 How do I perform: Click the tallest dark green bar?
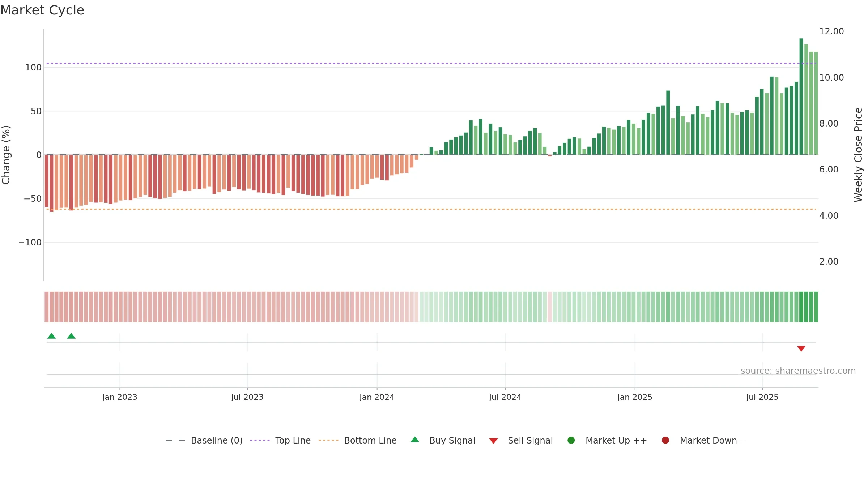pos(801,97)
